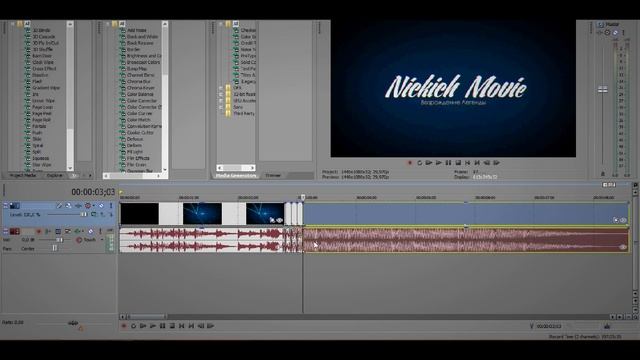Click the audio track Vol slider handle

(60, 240)
